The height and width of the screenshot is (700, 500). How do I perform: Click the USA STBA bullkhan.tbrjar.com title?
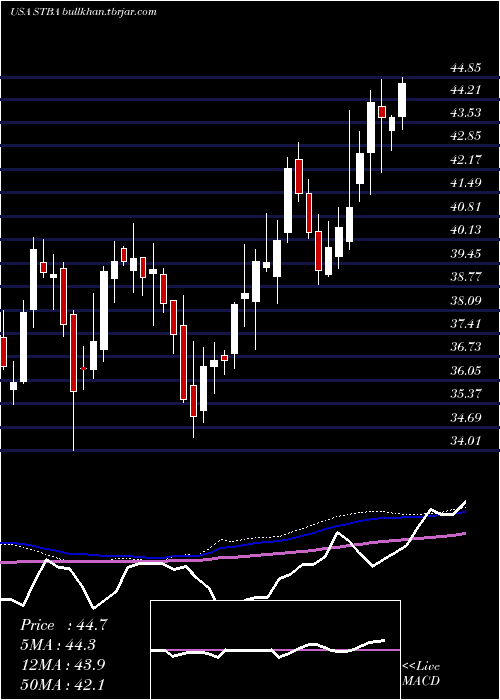point(83,12)
